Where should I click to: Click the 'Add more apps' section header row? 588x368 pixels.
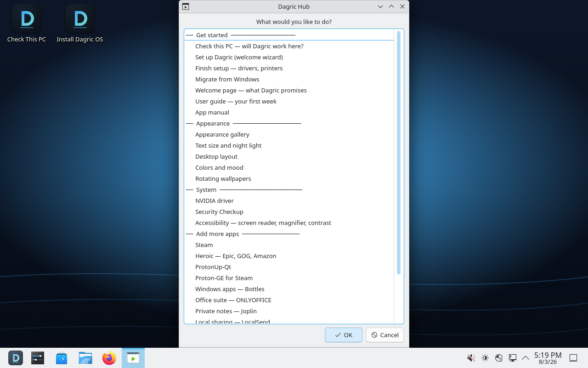(x=289, y=234)
